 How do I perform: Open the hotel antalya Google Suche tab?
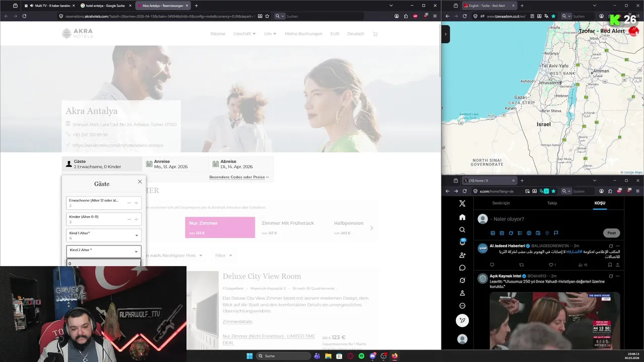pyautogui.click(x=105, y=6)
